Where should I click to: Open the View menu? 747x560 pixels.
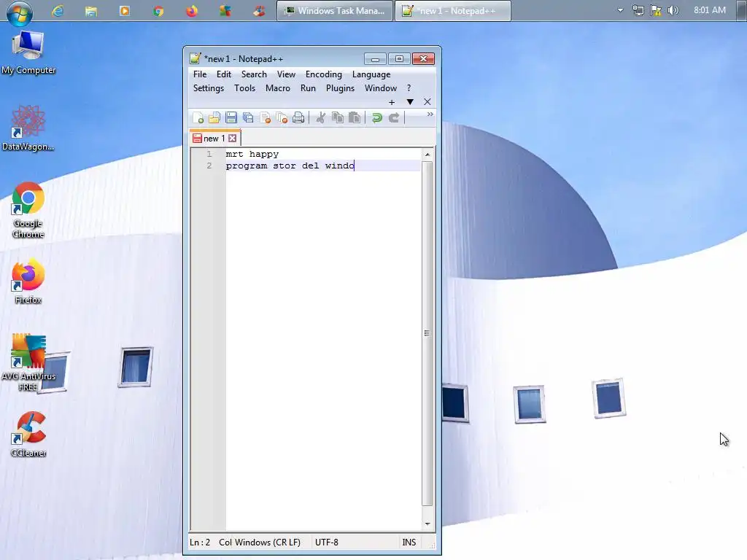(286, 74)
